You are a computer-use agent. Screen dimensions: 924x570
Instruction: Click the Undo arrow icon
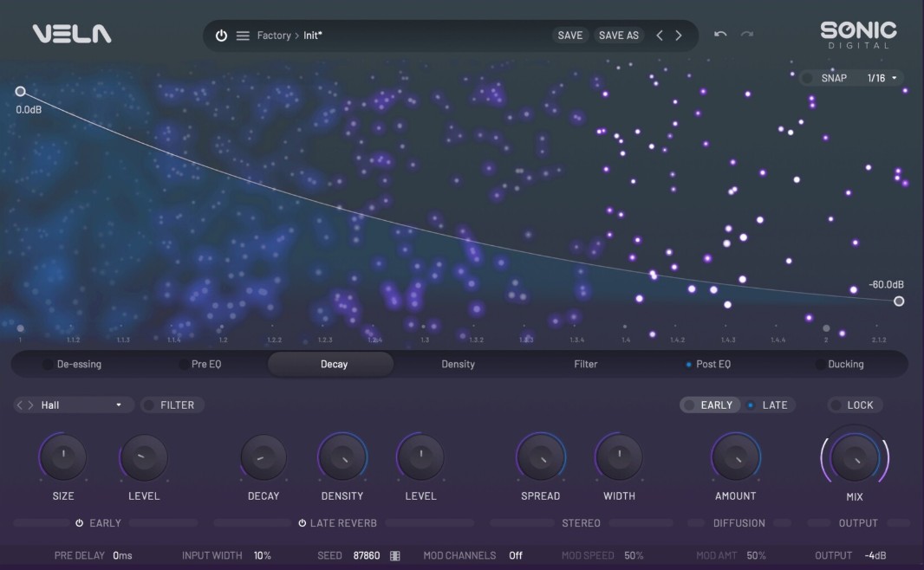pos(719,32)
